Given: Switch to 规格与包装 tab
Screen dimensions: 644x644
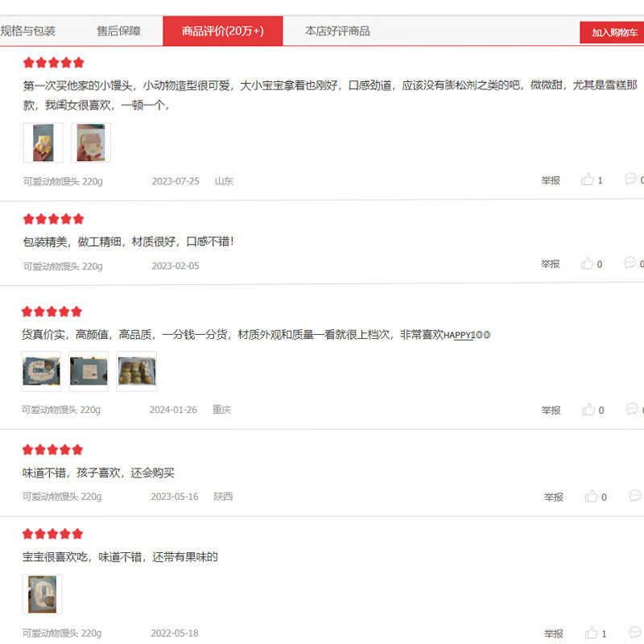Looking at the screenshot, I should (x=27, y=31).
